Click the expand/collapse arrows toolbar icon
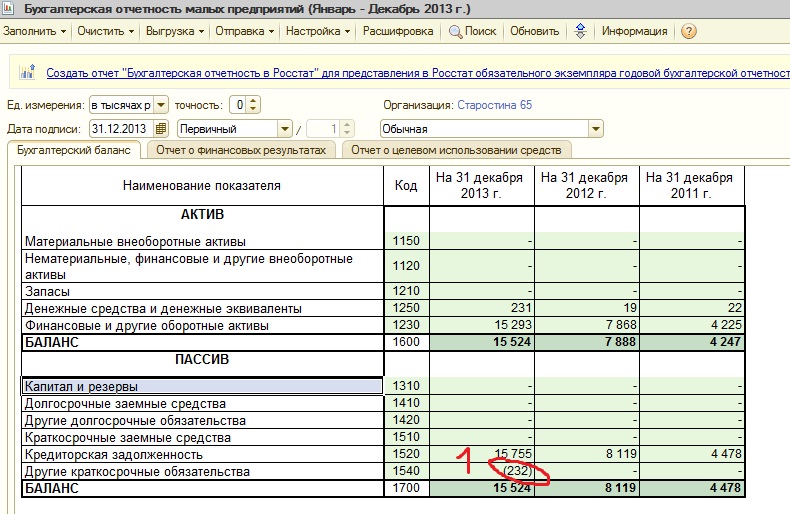The image size is (790, 514). click(580, 31)
